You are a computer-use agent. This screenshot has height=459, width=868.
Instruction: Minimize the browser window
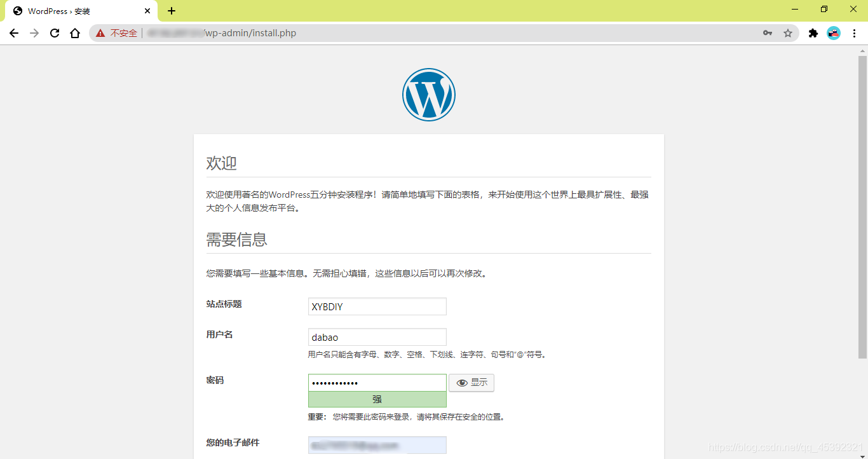click(795, 10)
